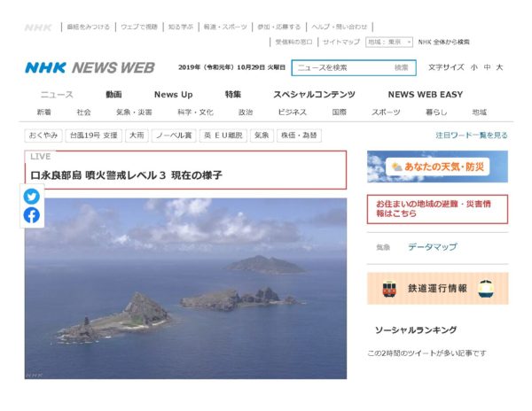The height and width of the screenshot is (411, 532).
Task: Set text size to 小
Action: click(474, 67)
